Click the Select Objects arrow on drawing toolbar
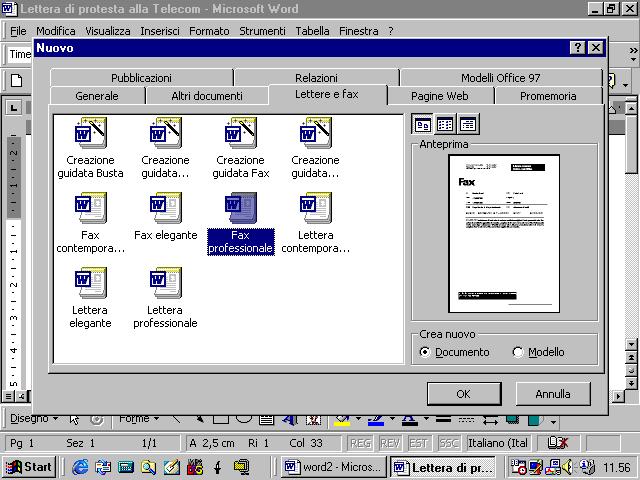This screenshot has height=480, width=640. tap(74, 420)
